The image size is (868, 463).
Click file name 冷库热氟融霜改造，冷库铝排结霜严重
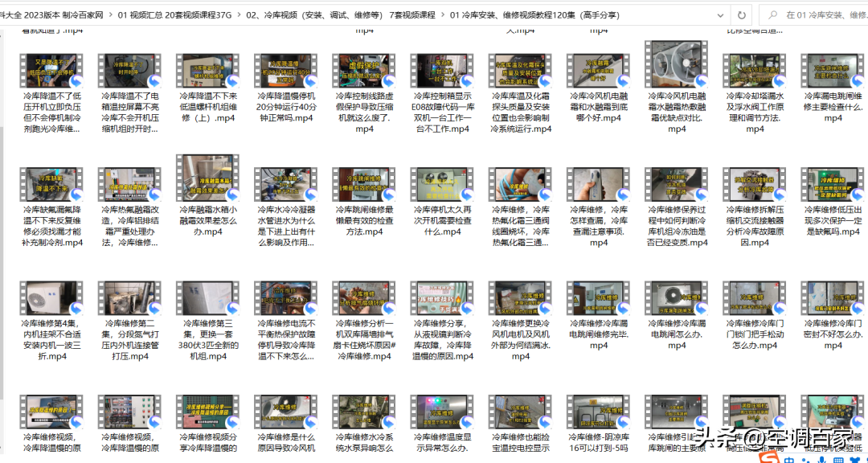point(129,226)
